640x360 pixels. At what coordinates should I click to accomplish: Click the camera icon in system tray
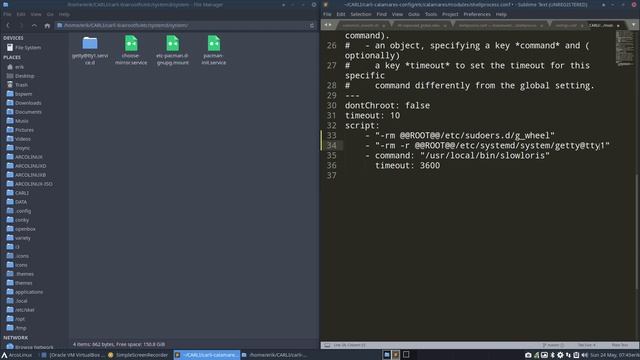click(x=528, y=355)
